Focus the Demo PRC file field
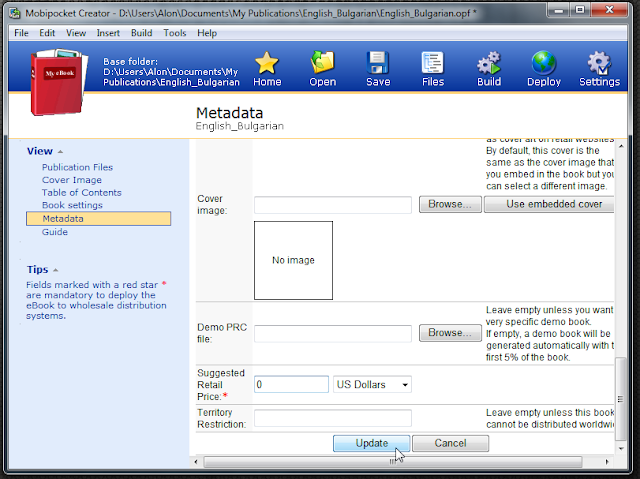This screenshot has width=640, height=479. 333,333
